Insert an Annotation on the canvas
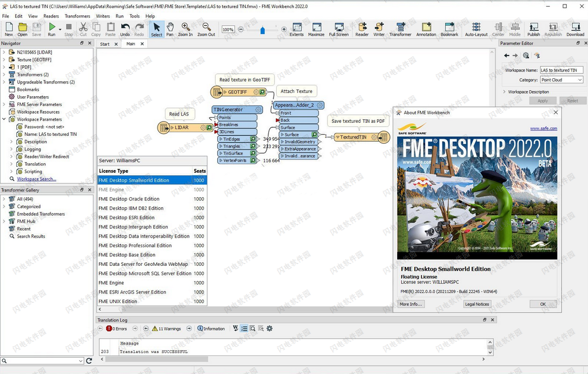588x374 pixels. point(427,29)
